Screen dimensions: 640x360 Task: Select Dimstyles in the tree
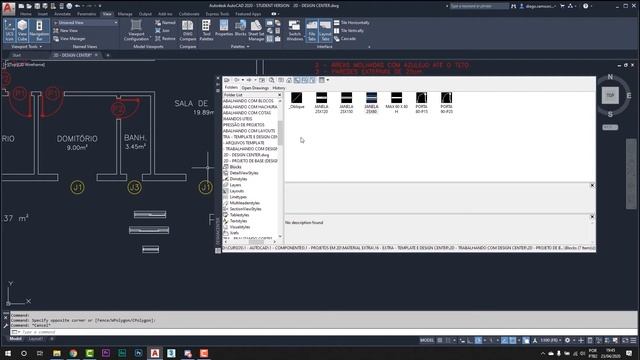(238, 179)
